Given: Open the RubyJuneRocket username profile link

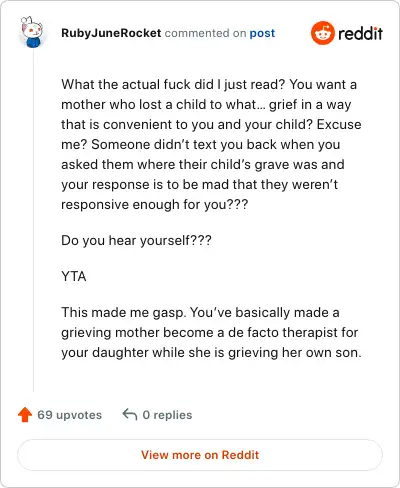Looking at the screenshot, I should pyautogui.click(x=111, y=33).
